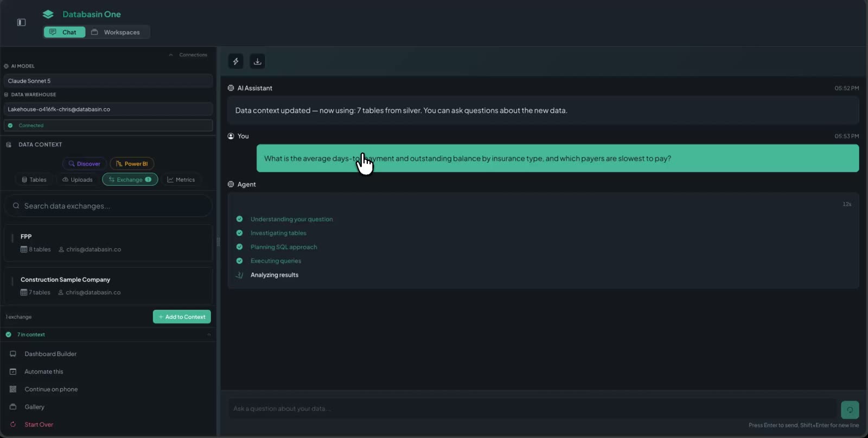The height and width of the screenshot is (438, 868).
Task: Open the data warehouse Lakehouse selector
Action: point(108,109)
